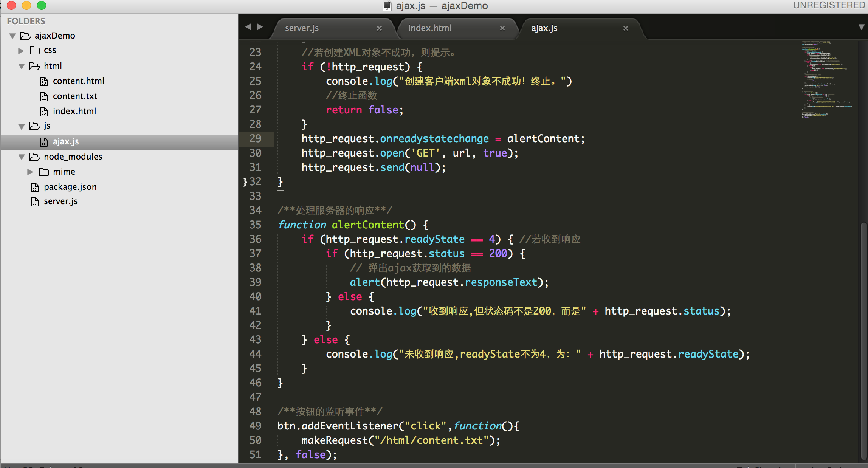Click the UNREGISTERED label in title bar
The image size is (868, 468).
[x=829, y=5]
